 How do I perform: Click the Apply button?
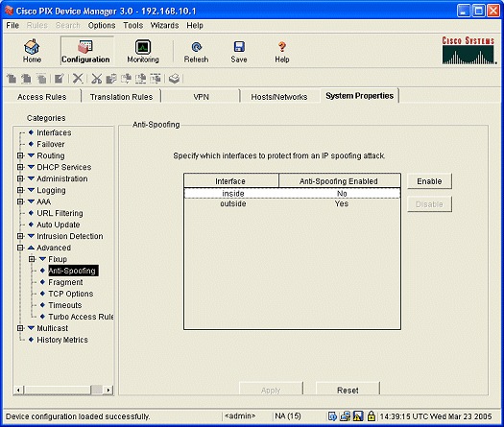(271, 390)
